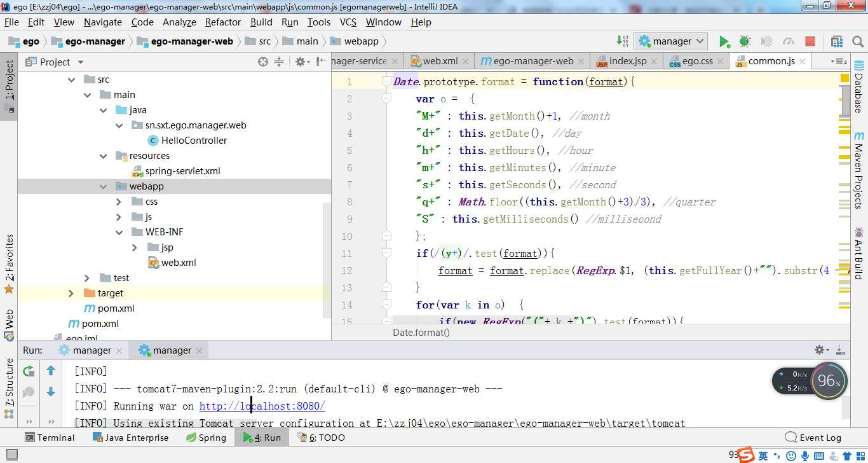This screenshot has width=868, height=463.
Task: Click the 96% memory monitor widget
Action: coord(829,381)
